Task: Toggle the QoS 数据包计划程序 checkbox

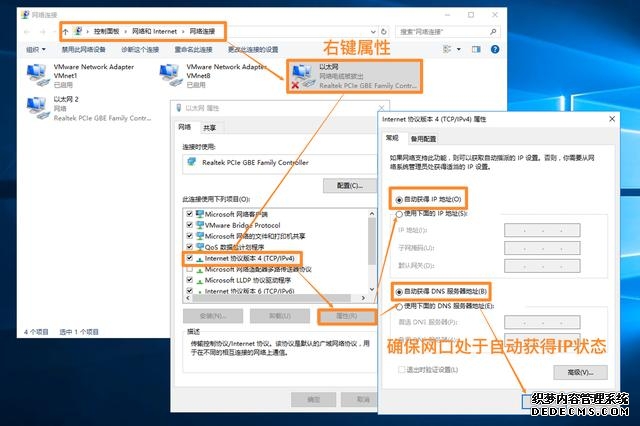Action: 189,247
